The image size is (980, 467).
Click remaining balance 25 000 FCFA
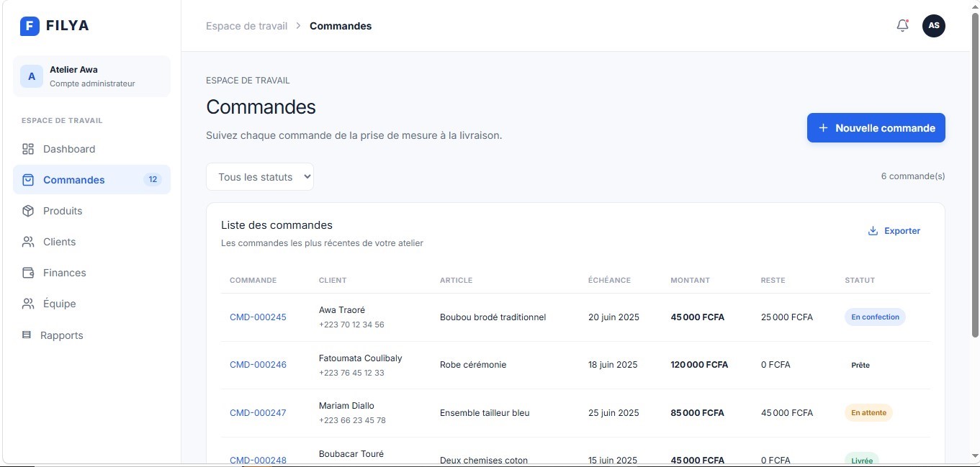click(x=787, y=317)
